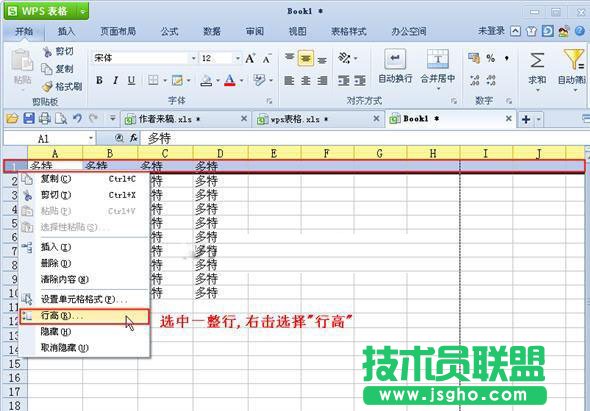Viewport: 590px width, 411px height.
Task: Expand the fill color dropdown arrow
Action: [217, 81]
